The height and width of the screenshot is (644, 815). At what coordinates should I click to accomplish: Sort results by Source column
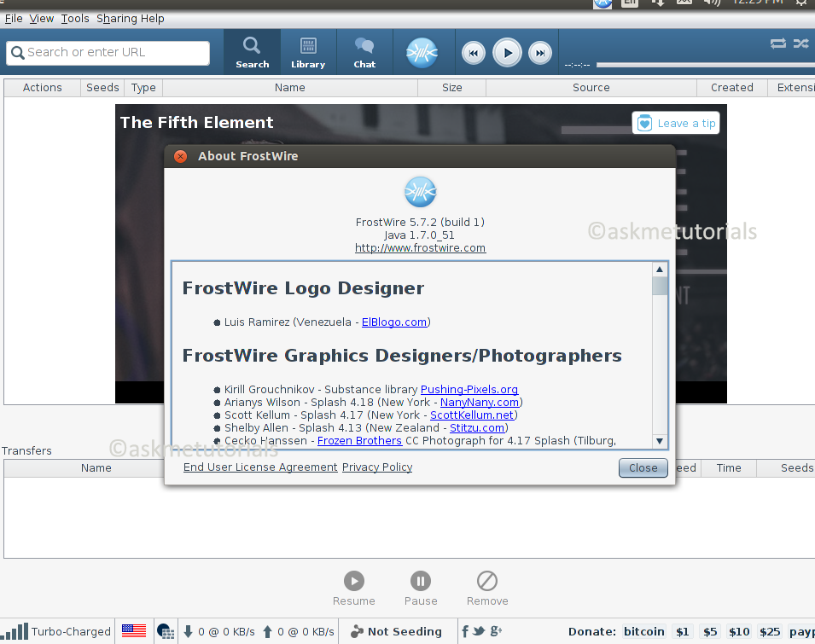coord(591,88)
